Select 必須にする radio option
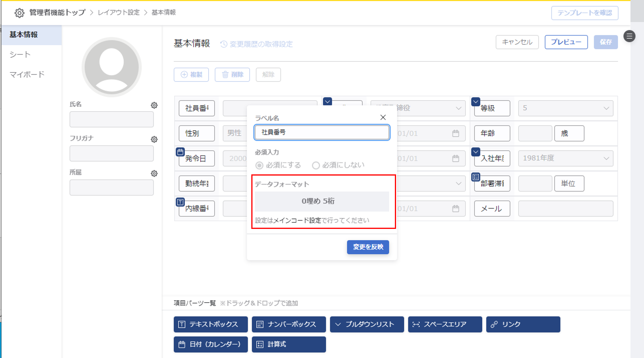 [259, 165]
